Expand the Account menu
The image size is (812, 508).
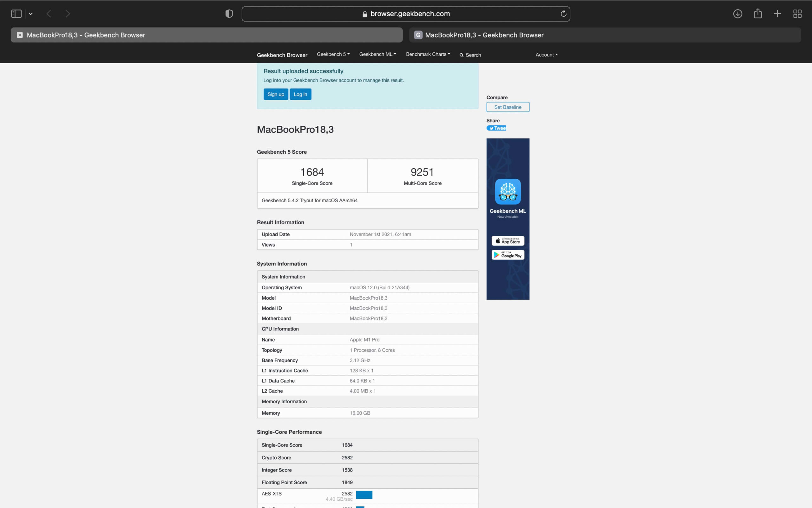pos(546,55)
